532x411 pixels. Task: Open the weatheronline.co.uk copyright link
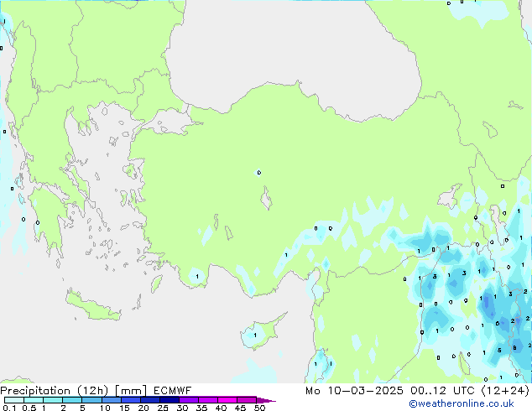462,403
